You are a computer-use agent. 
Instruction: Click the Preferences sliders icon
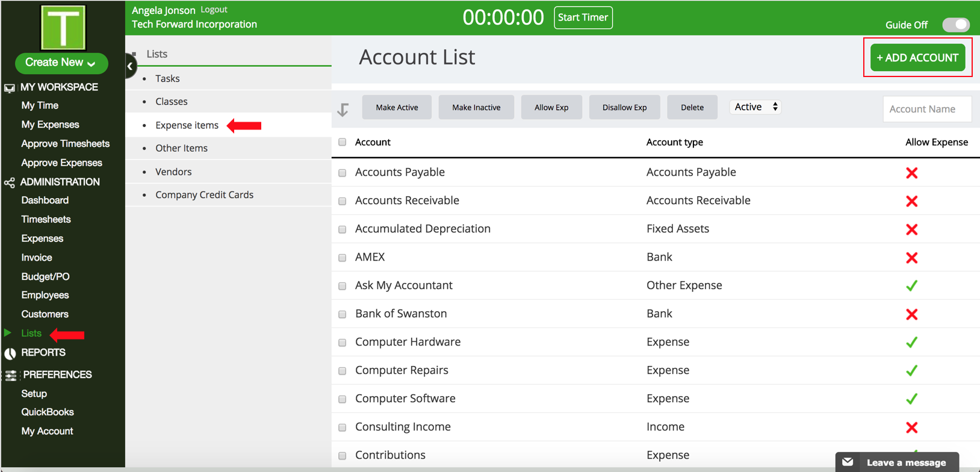tap(11, 375)
